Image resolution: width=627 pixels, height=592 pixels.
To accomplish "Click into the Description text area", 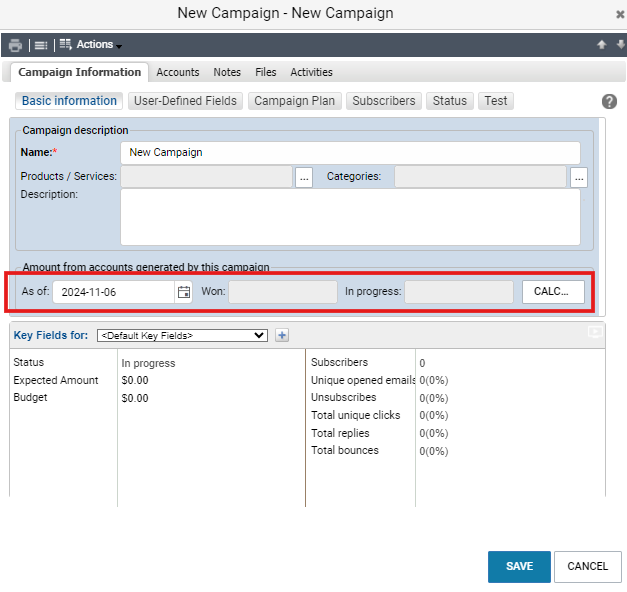I will coord(350,217).
